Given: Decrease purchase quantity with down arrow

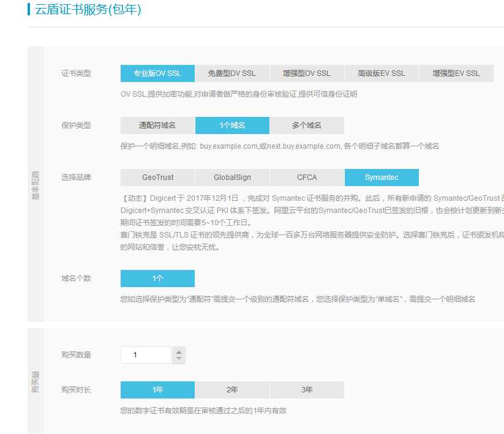Looking at the screenshot, I should 179,359.
